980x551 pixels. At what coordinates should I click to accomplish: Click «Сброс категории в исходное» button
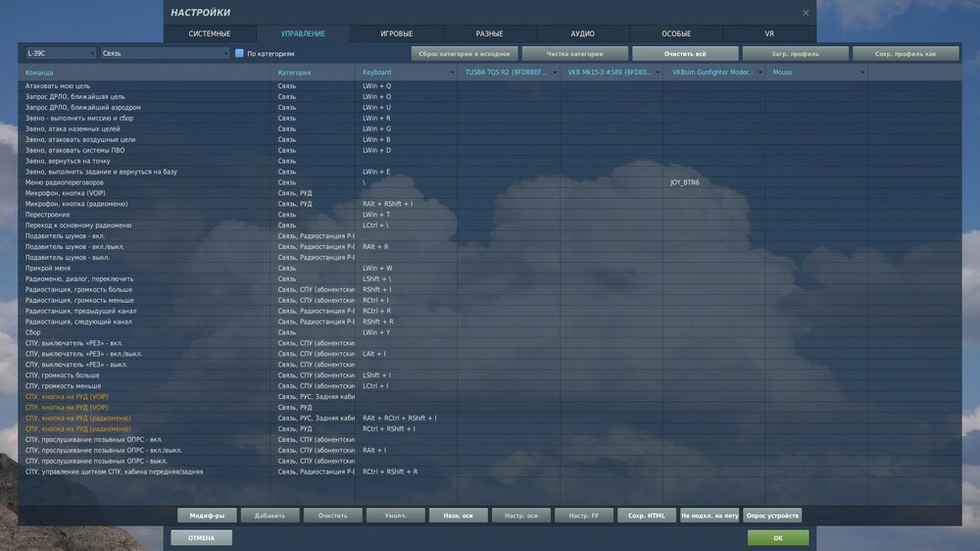coord(465,54)
